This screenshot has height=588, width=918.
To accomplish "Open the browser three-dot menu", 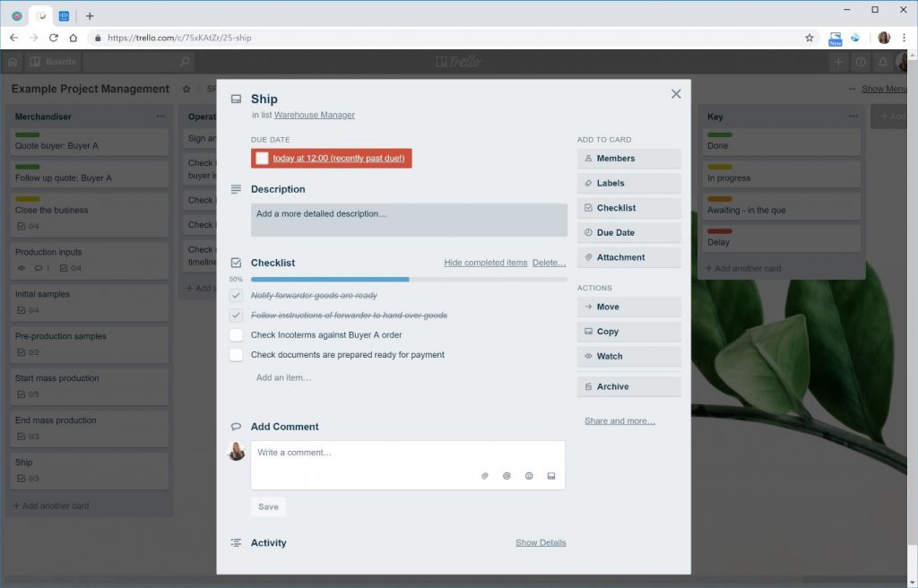I will 905,38.
